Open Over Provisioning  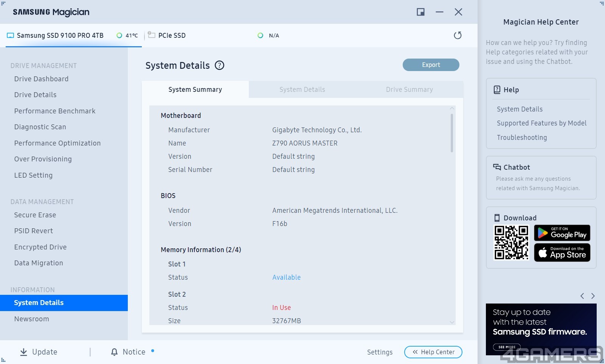tap(43, 159)
